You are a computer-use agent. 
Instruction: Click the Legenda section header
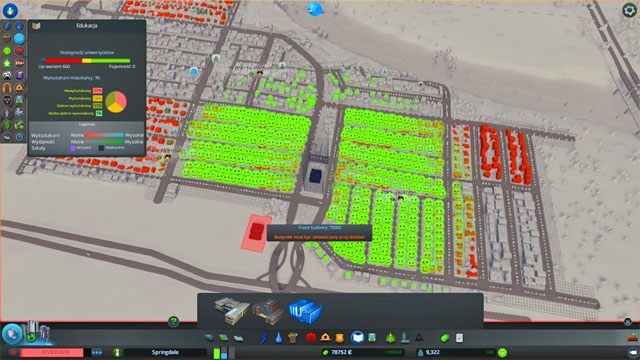click(87, 124)
